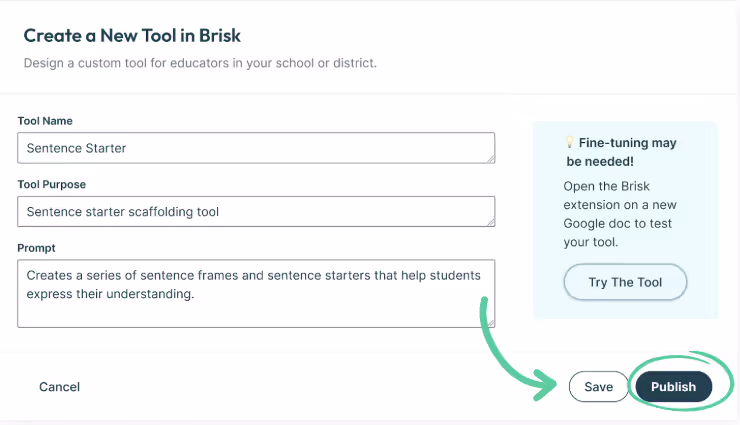This screenshot has width=740, height=425.
Task: Save the Sentence Starter tool
Action: (598, 387)
